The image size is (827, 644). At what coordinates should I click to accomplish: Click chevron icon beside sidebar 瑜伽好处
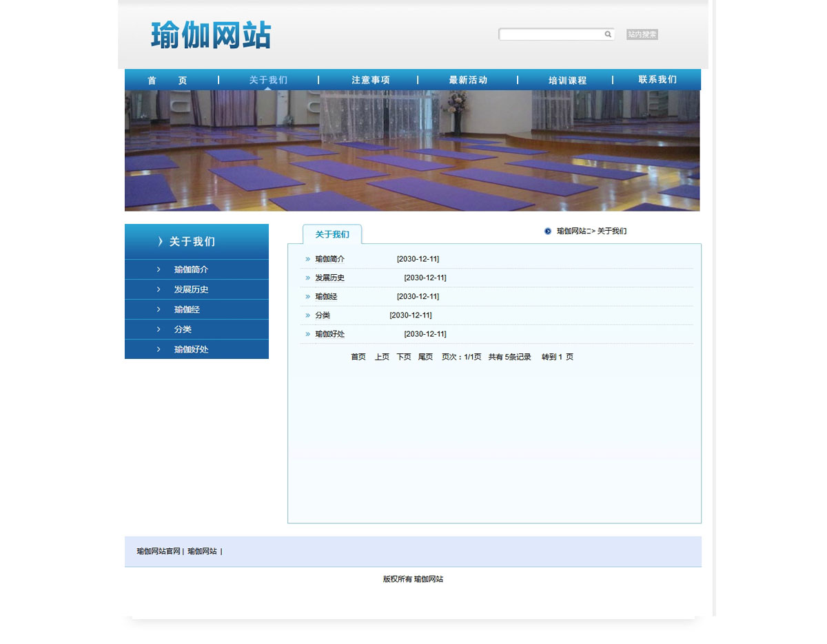point(159,349)
